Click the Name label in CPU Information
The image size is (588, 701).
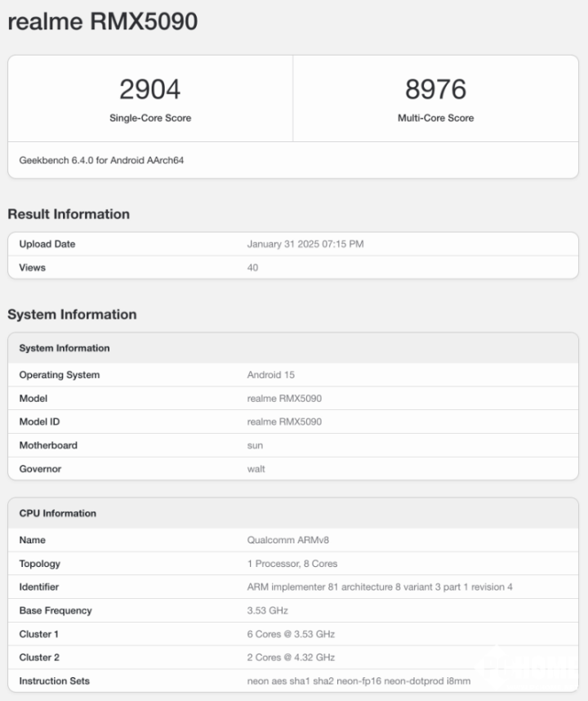[32, 540]
